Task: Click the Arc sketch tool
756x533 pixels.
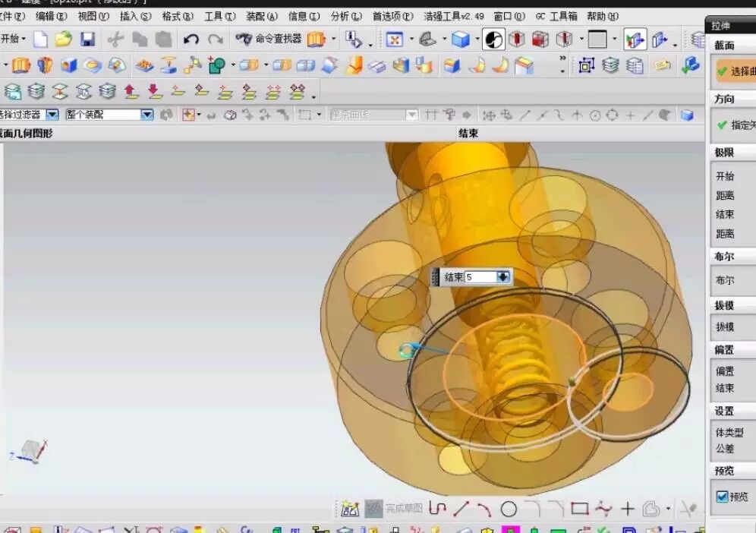Action: [x=484, y=509]
